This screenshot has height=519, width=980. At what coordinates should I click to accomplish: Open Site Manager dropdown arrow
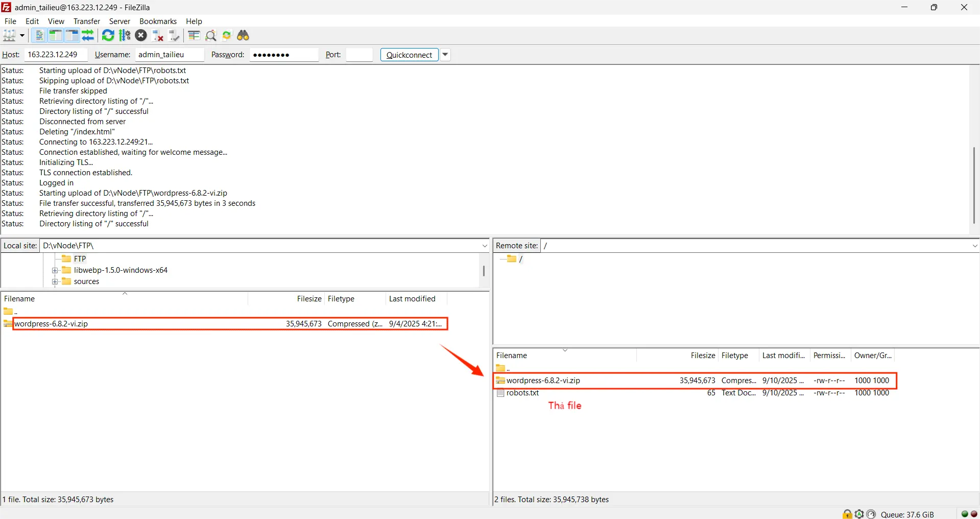coord(22,35)
